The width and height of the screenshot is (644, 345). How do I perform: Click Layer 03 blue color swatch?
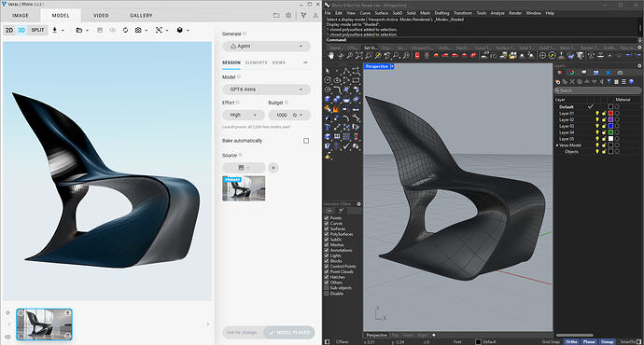pos(610,126)
